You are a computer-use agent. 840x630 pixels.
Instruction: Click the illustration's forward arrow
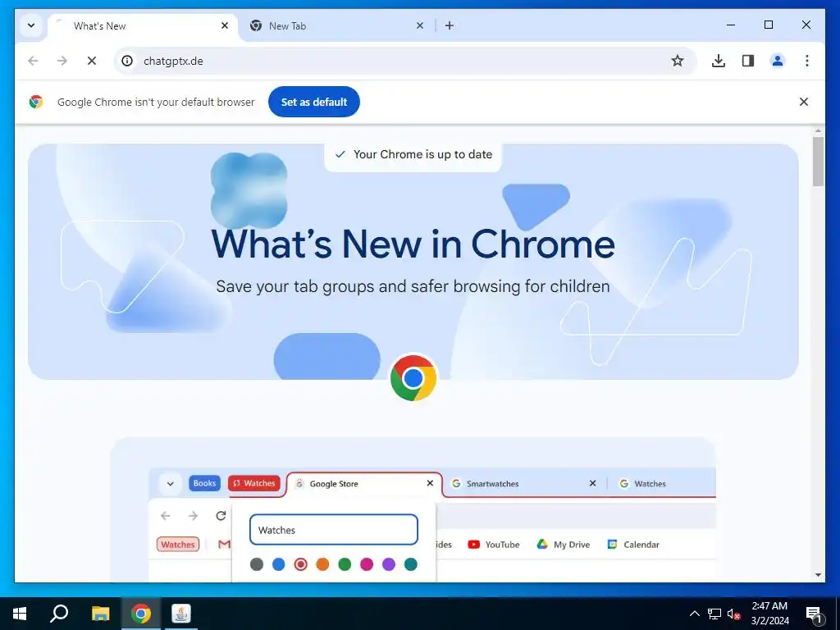[193, 516]
